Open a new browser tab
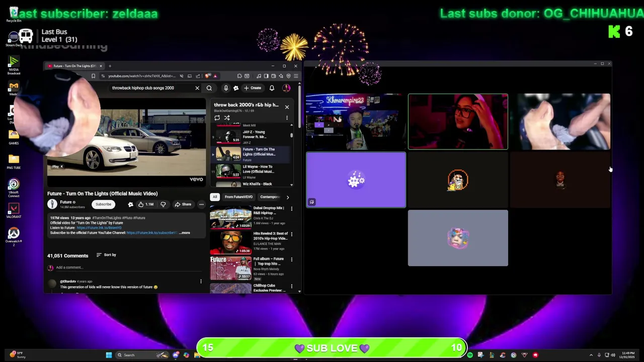 click(x=110, y=66)
